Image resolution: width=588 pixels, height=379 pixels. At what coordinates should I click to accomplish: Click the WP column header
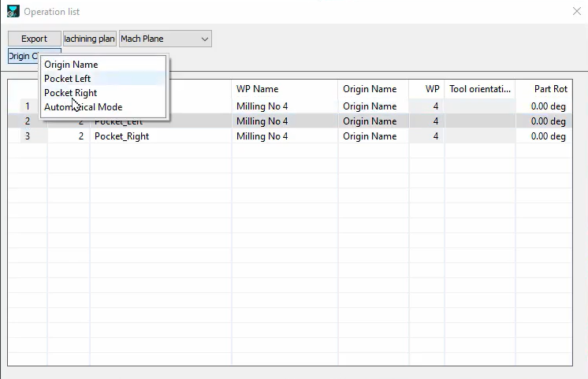[426, 89]
